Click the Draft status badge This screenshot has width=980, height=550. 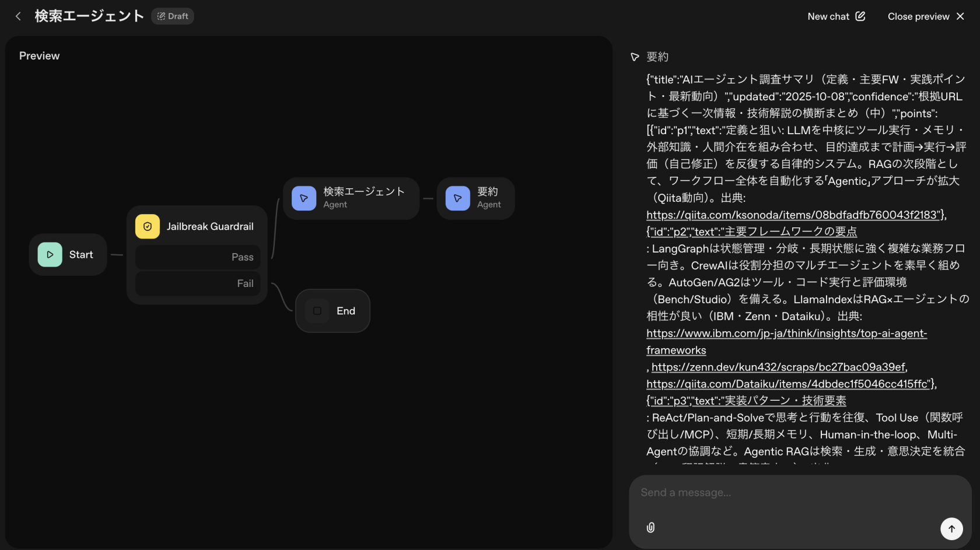173,16
